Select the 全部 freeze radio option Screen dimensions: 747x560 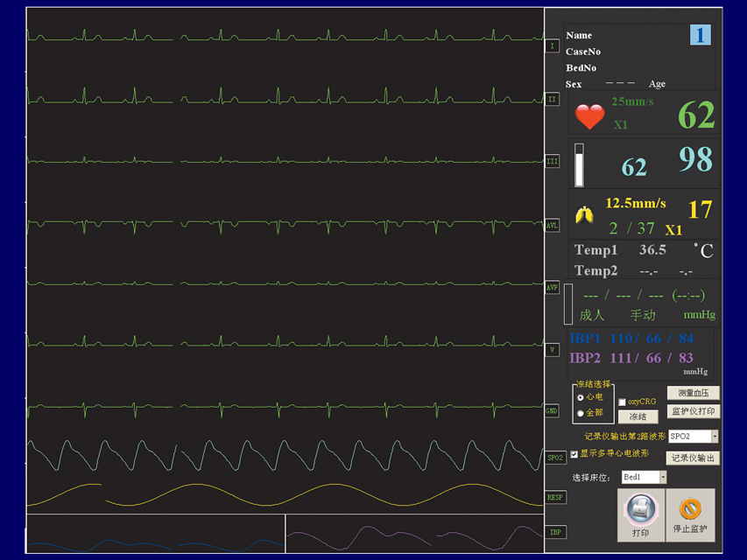[x=581, y=413]
